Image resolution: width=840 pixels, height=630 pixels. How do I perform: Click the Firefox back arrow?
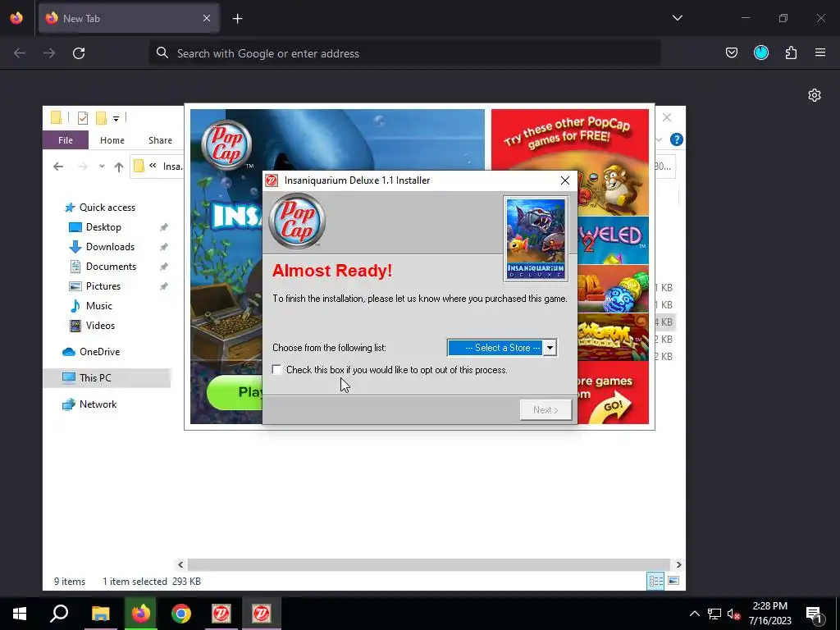[x=20, y=53]
